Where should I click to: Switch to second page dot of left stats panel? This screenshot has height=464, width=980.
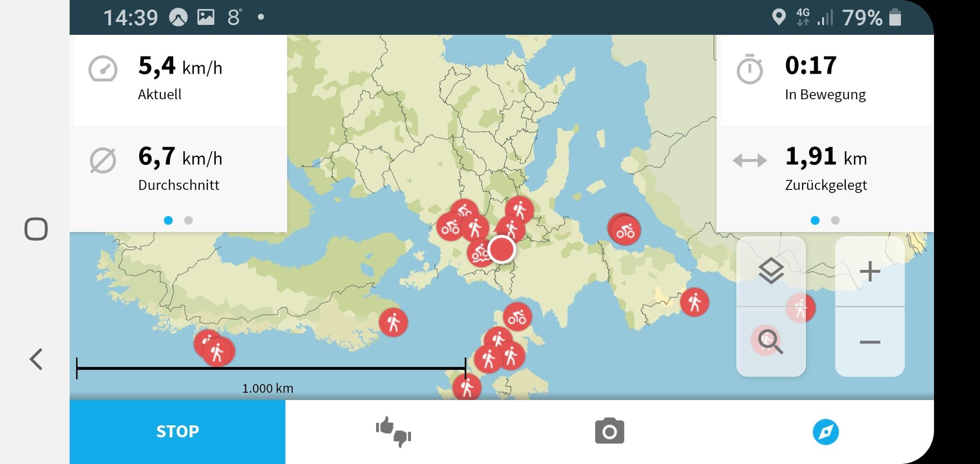click(189, 221)
